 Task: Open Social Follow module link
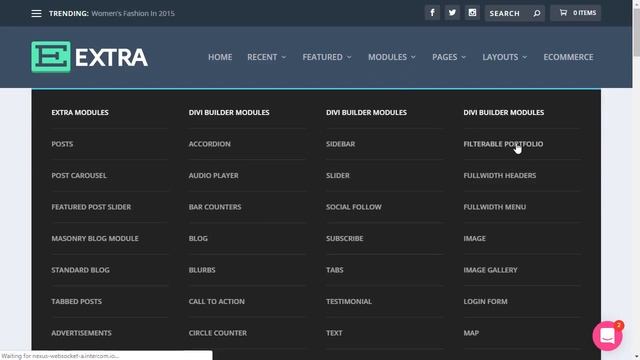(x=353, y=207)
